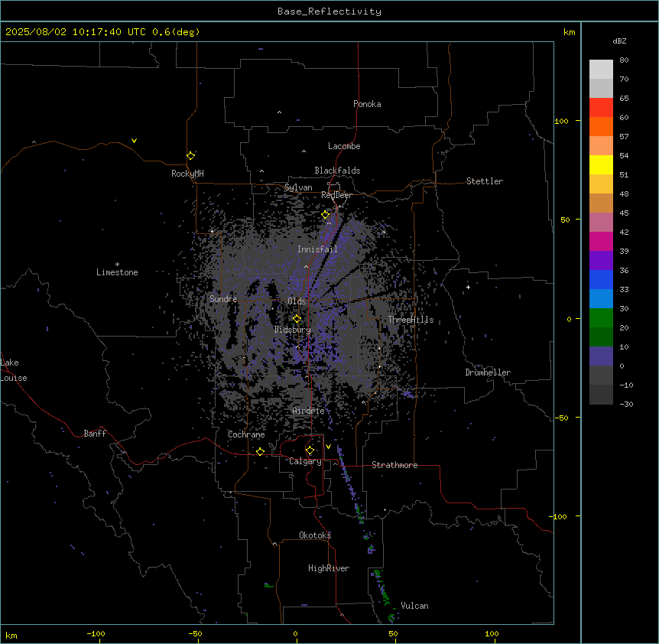Click the lightest gray 70-80 dBZ legend swatch
Image resolution: width=659 pixels, height=644 pixels.
[601, 70]
